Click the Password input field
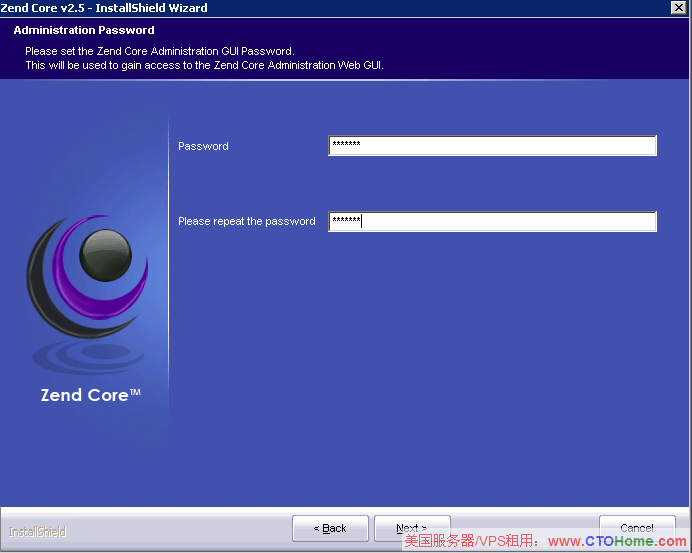 click(492, 146)
